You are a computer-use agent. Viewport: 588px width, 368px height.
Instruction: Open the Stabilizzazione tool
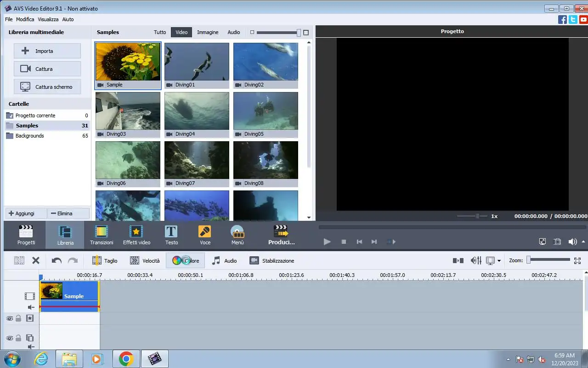pos(271,260)
